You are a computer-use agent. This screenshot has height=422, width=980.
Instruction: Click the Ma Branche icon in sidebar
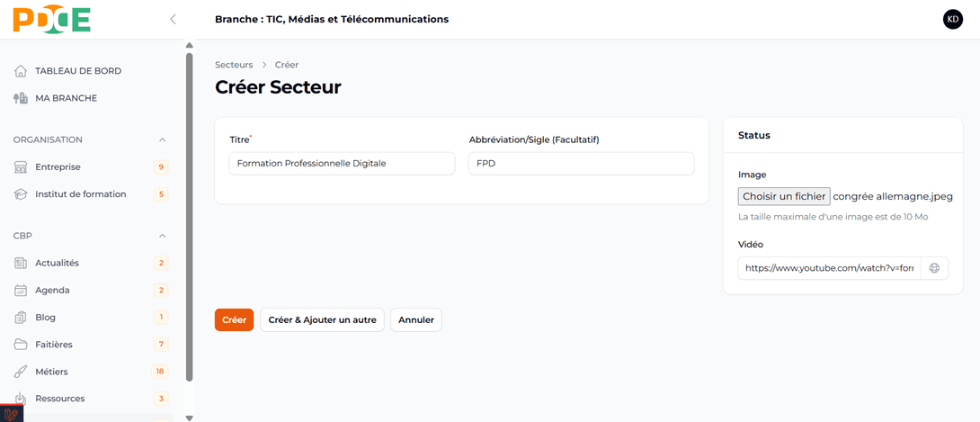(x=21, y=98)
